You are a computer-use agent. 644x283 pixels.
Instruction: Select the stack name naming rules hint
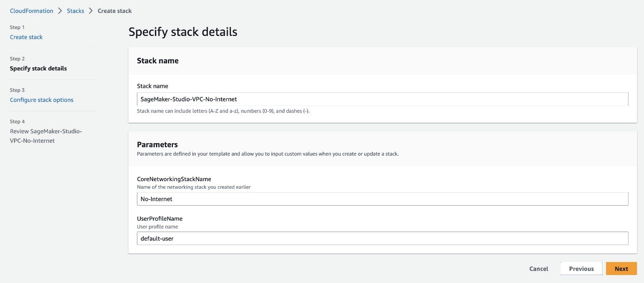point(223,111)
